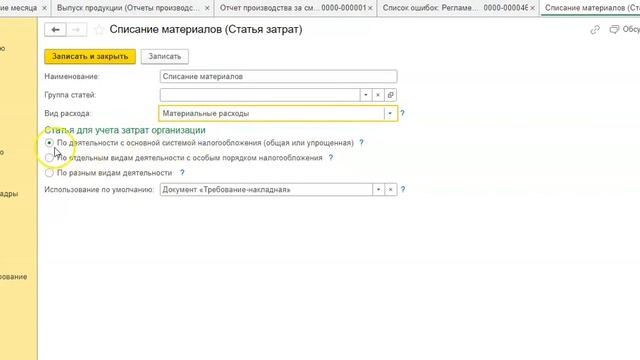The image size is (640, 360).
Task: Open Использование по умолчанию dropdown
Action: [x=378, y=190]
